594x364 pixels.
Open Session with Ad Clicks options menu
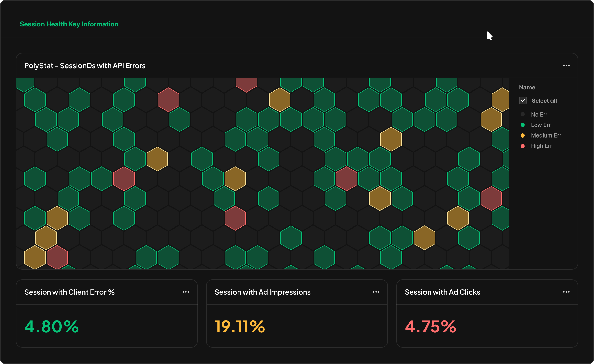pyautogui.click(x=566, y=292)
